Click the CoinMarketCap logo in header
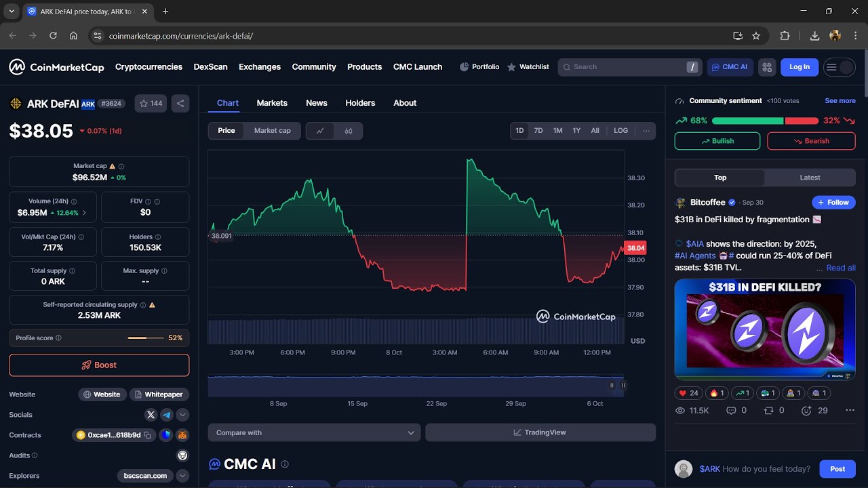Image resolution: width=868 pixels, height=488 pixels. click(x=56, y=67)
